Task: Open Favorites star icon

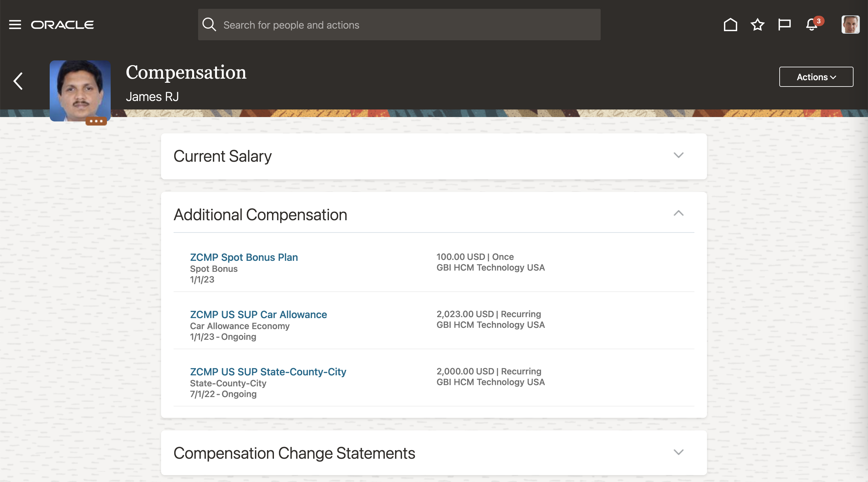Action: pyautogui.click(x=757, y=25)
